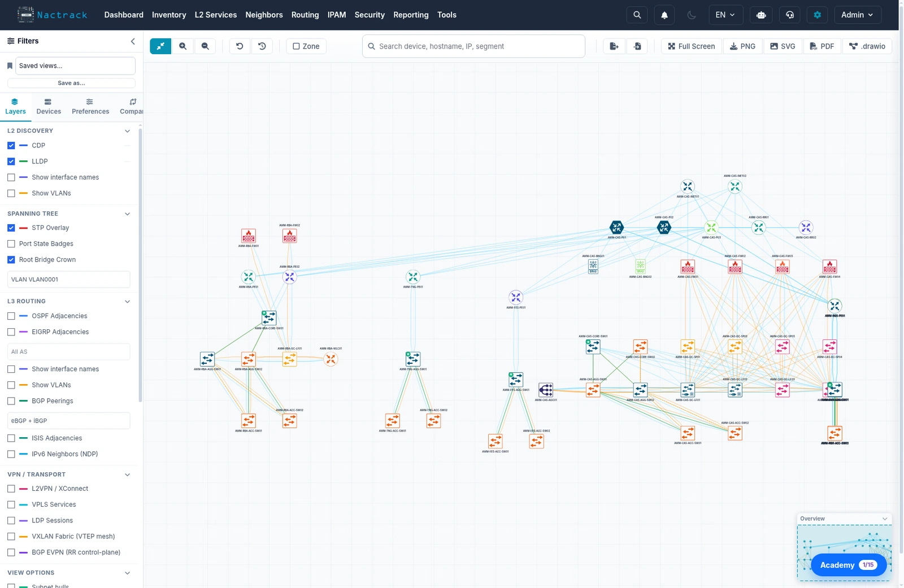The height and width of the screenshot is (588, 904).
Task: Select the AWM-CAS-P01 hexagon router node
Action: [616, 228]
